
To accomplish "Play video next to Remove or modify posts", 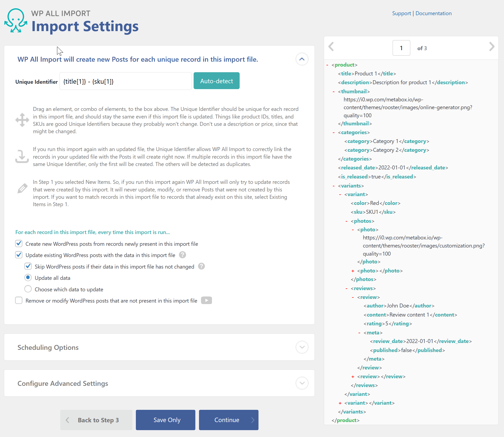I will (x=206, y=300).
